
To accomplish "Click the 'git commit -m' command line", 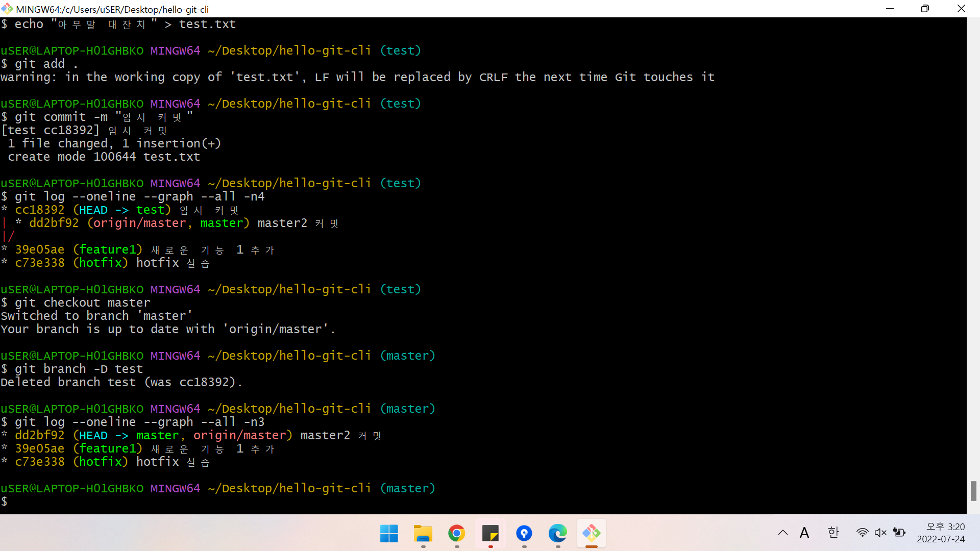I will tap(97, 117).
